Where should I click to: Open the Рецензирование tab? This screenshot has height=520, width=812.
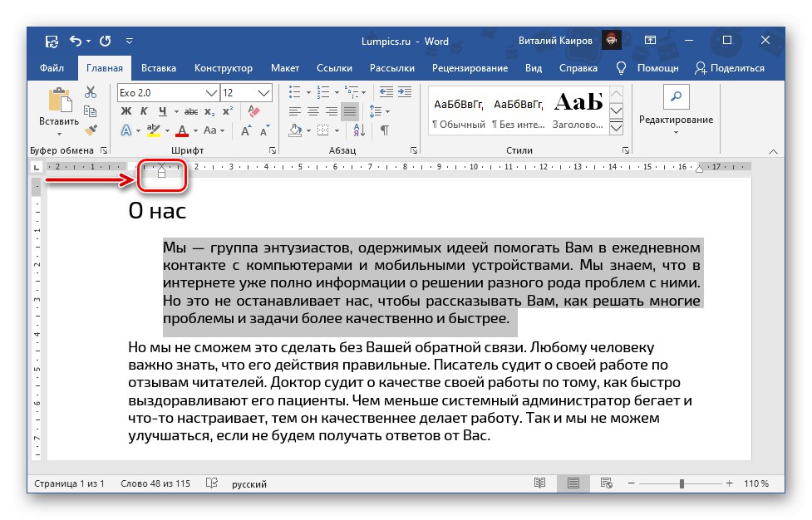coord(470,68)
